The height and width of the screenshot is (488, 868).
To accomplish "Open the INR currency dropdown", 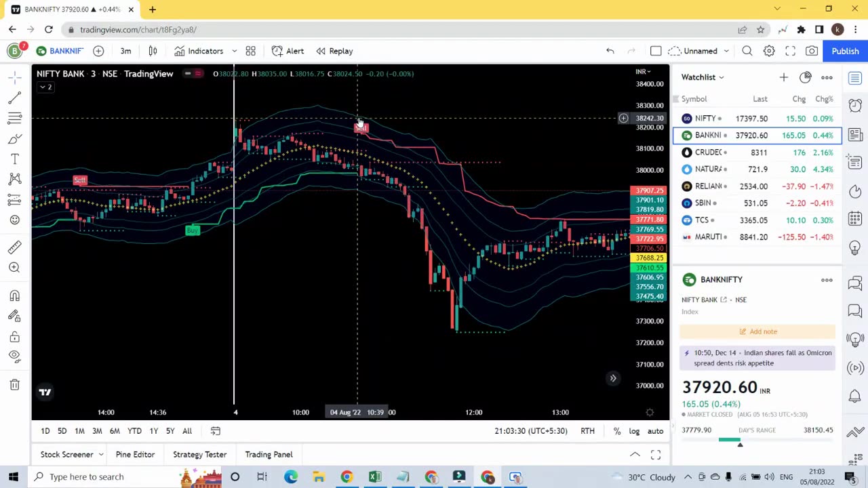I will (642, 72).
